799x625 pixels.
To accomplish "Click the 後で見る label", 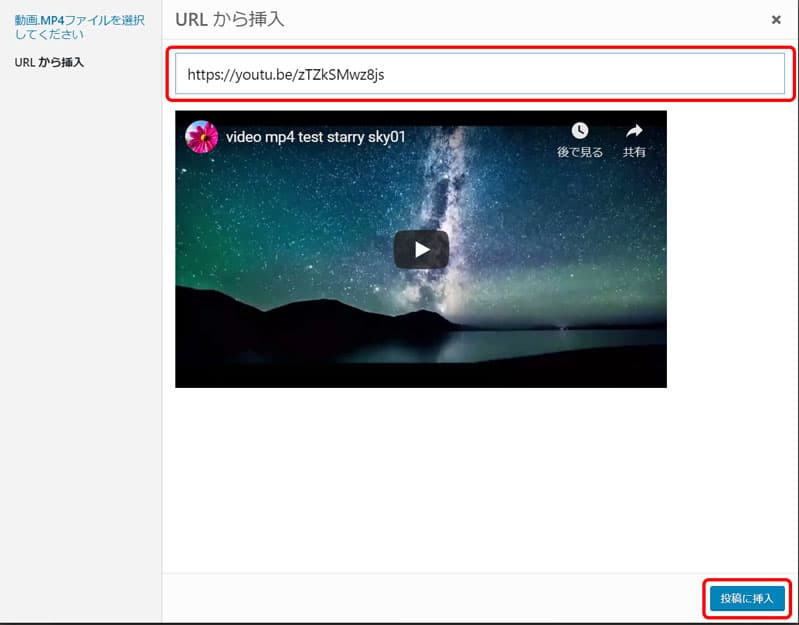I will click(x=579, y=153).
